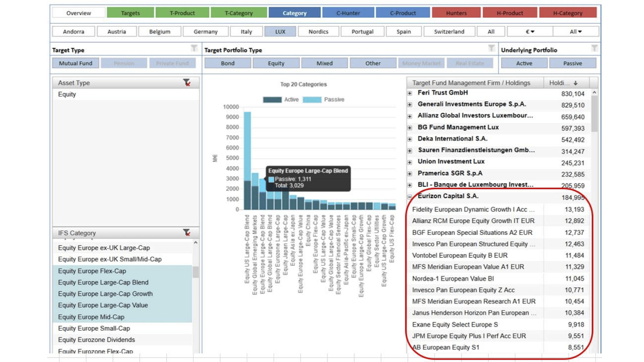This screenshot has width=644, height=362.
Task: Select the Switzerland country button
Action: click(449, 32)
